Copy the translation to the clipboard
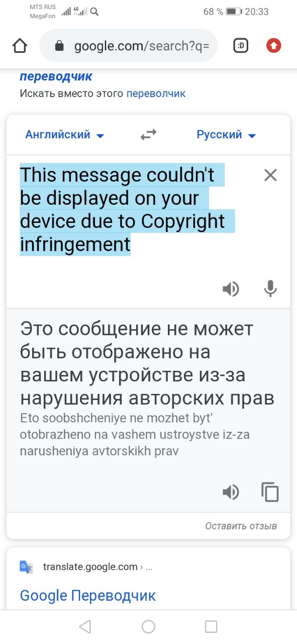This screenshot has height=644, width=297. (270, 492)
